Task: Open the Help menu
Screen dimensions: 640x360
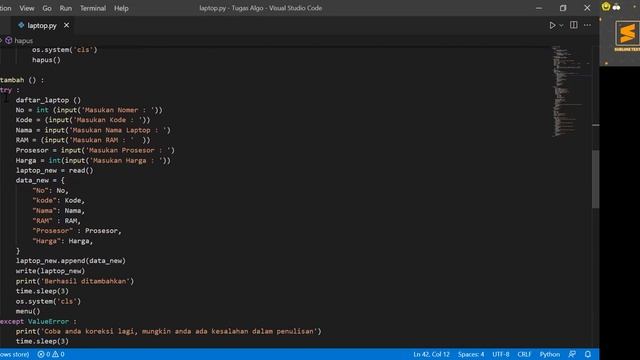Action: [x=121, y=8]
